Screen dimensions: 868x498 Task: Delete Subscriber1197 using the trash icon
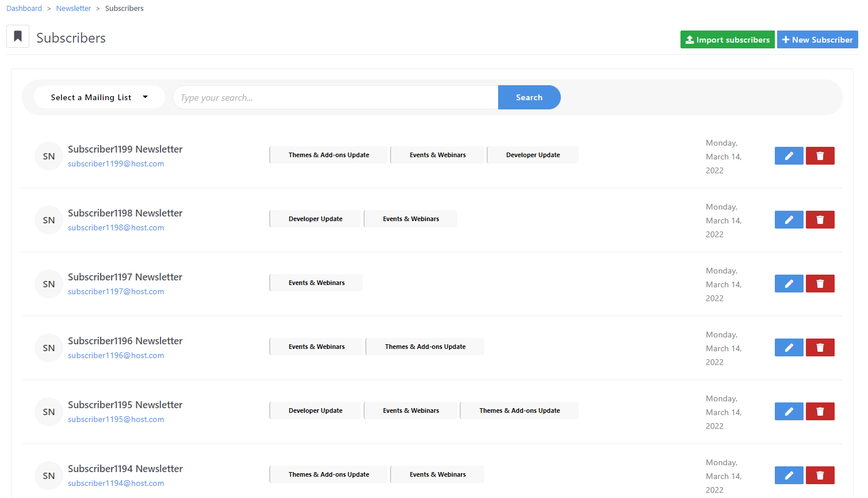point(820,283)
